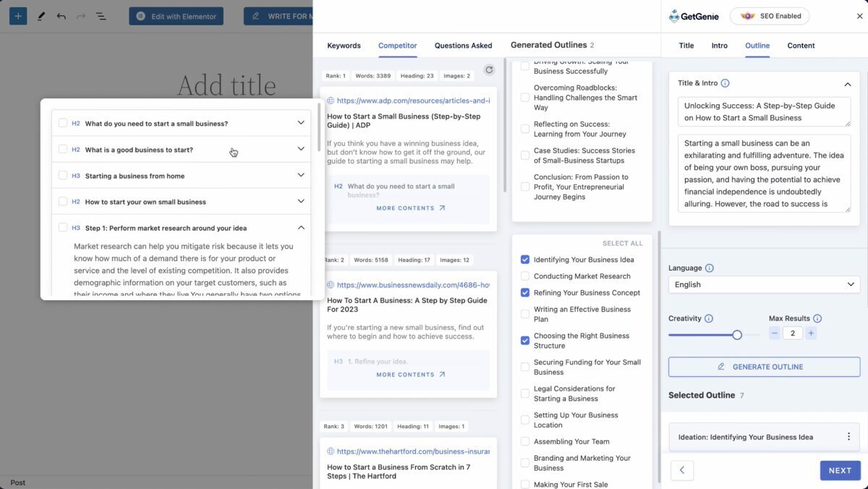This screenshot has height=489, width=868.
Task: Increase Max Results with the plus stepper
Action: point(810,333)
